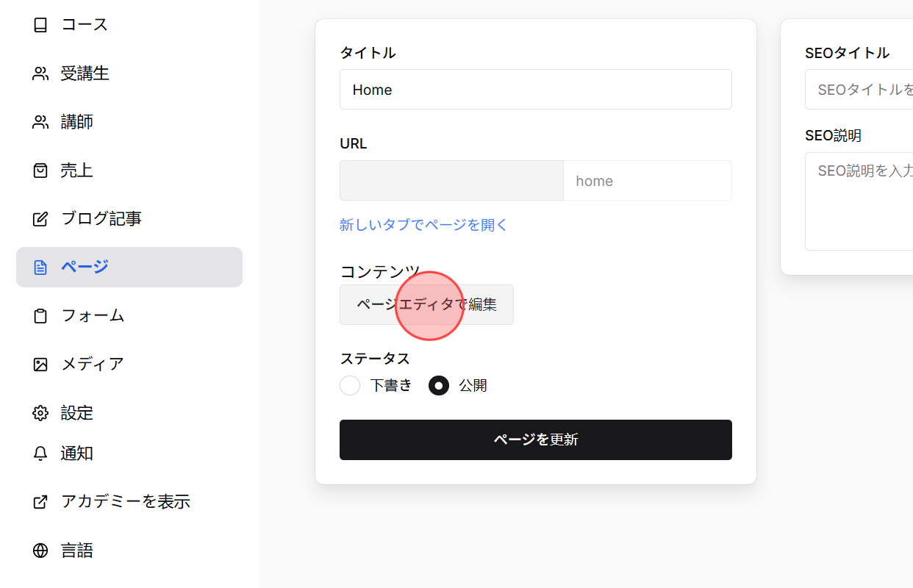The height and width of the screenshot is (588, 913).
Task: Select the book icon for コース
Action: pos(40,24)
